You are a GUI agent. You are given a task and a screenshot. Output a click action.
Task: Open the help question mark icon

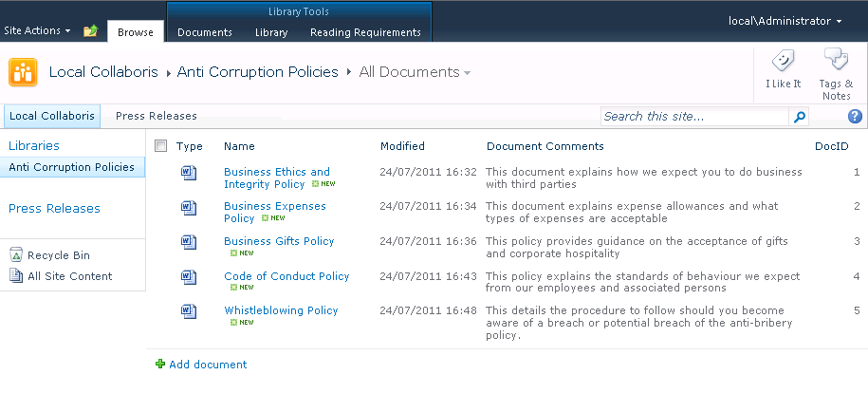(x=854, y=117)
